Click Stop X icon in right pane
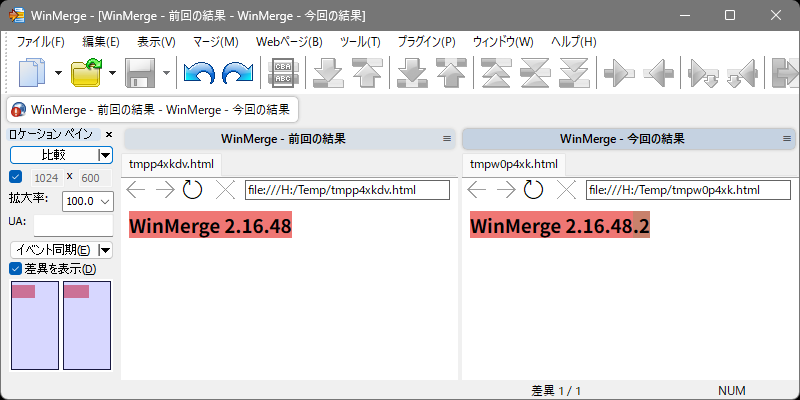The width and height of the screenshot is (800, 400). tap(566, 190)
